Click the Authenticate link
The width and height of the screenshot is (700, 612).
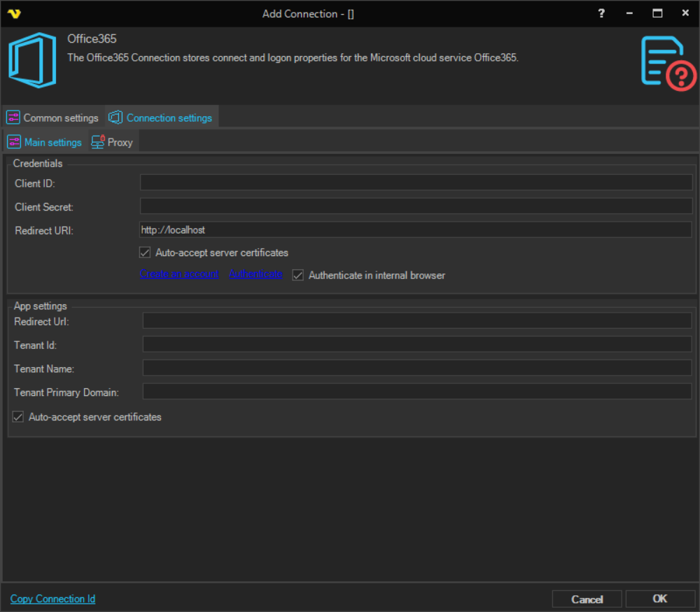tap(256, 274)
